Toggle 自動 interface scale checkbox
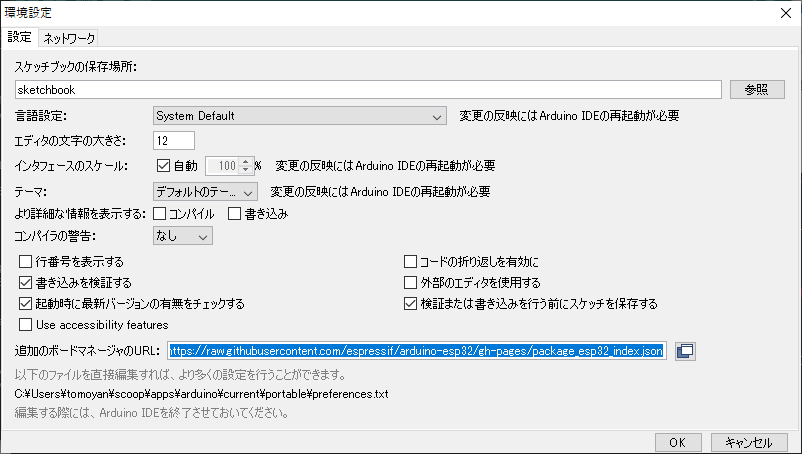 tap(165, 165)
